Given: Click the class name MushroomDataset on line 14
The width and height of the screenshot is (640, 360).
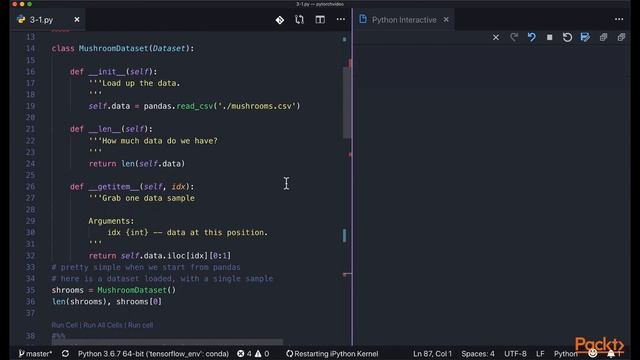Looking at the screenshot, I should 113,48.
